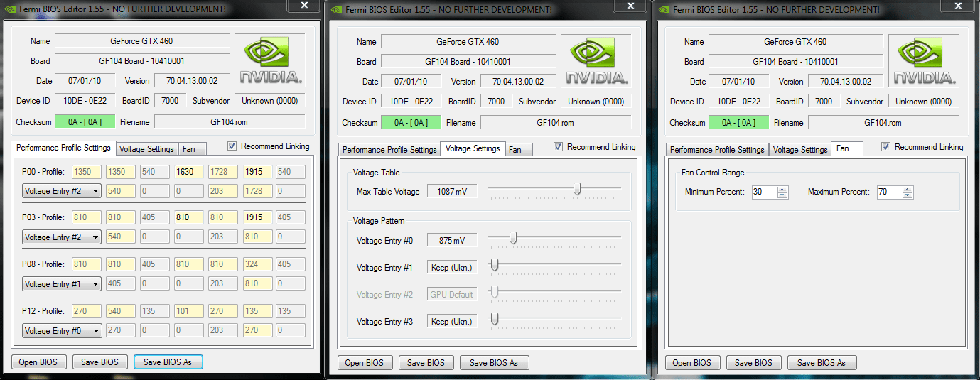Toggle Recommend Linking in right window
This screenshot has width=980, height=380.
(x=886, y=147)
